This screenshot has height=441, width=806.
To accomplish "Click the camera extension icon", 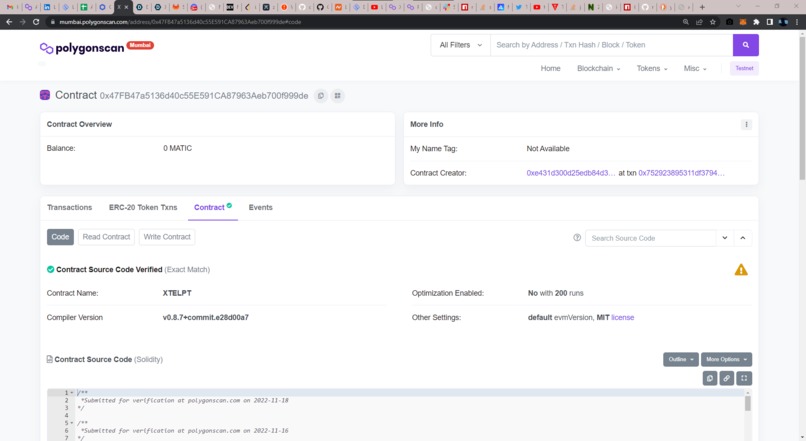I will click(x=729, y=22).
